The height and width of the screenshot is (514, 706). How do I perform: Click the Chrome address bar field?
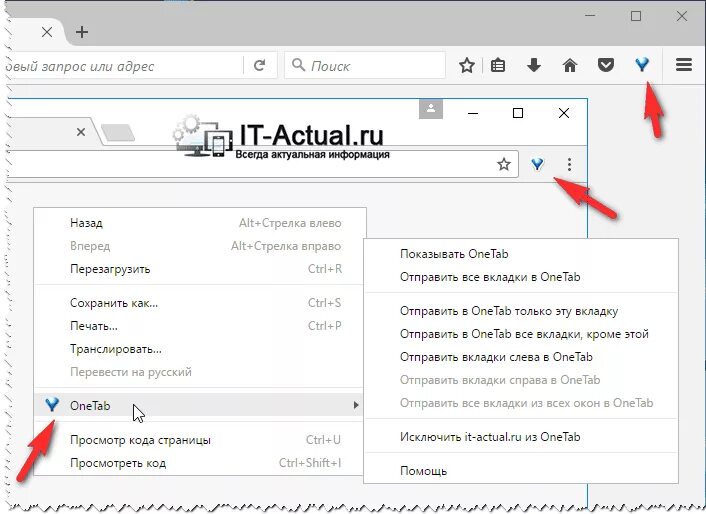pos(263,164)
